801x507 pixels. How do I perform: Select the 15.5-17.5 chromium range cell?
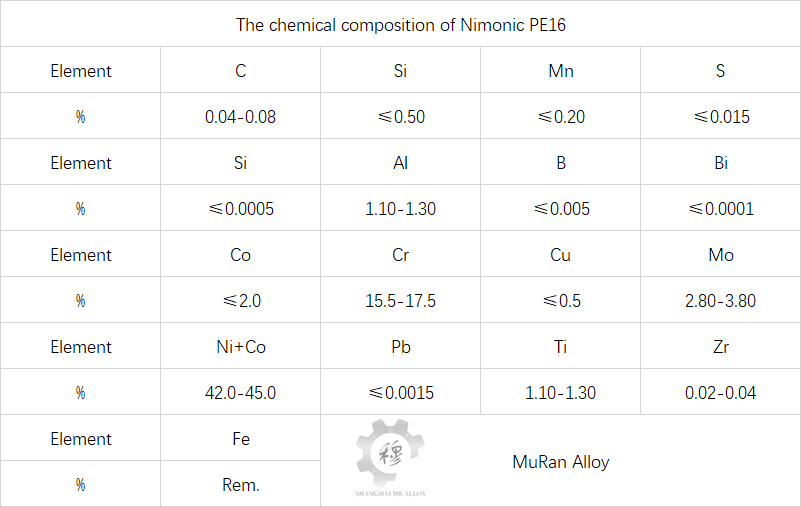[x=400, y=301]
